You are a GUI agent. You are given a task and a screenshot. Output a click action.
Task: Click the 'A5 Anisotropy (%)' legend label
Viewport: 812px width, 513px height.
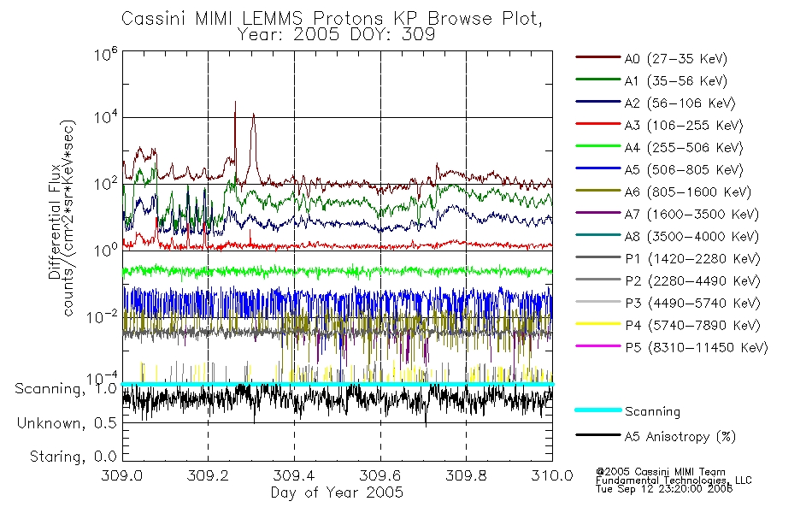[680, 437]
